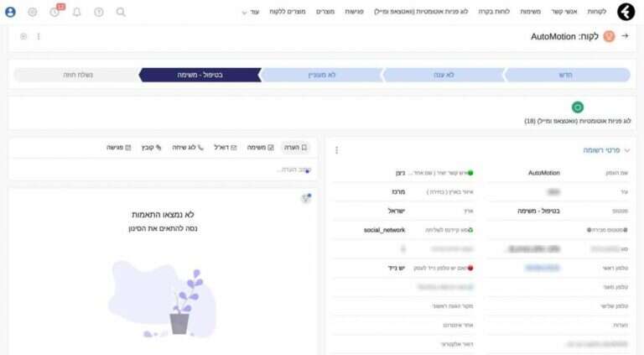The width and height of the screenshot is (644, 355).
Task: Select the הערה note tab
Action: pos(294,147)
